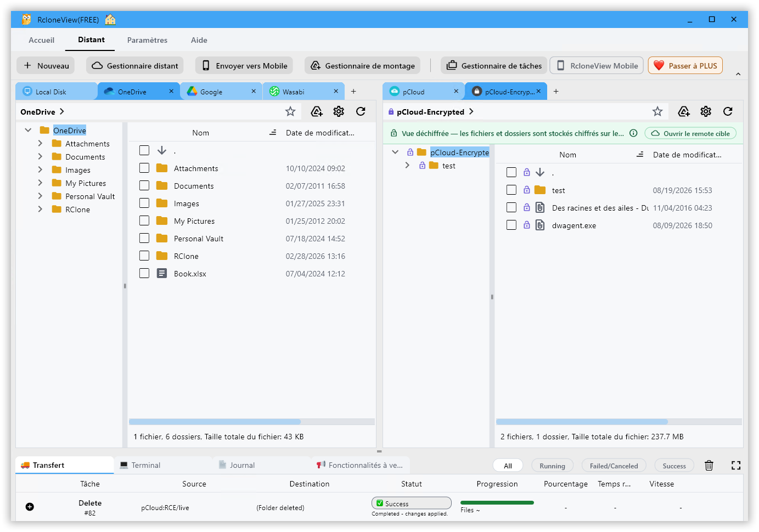Open the Accueil menu tab

42,40
